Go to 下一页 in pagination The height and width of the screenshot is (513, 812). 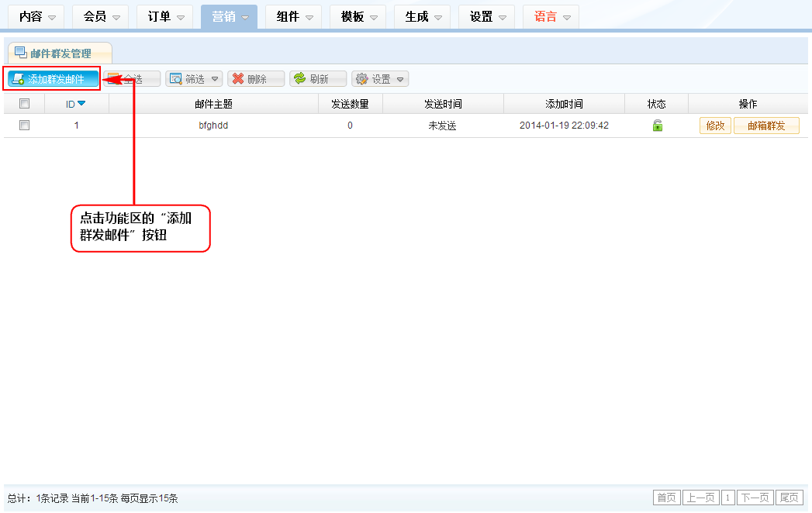pyautogui.click(x=755, y=498)
